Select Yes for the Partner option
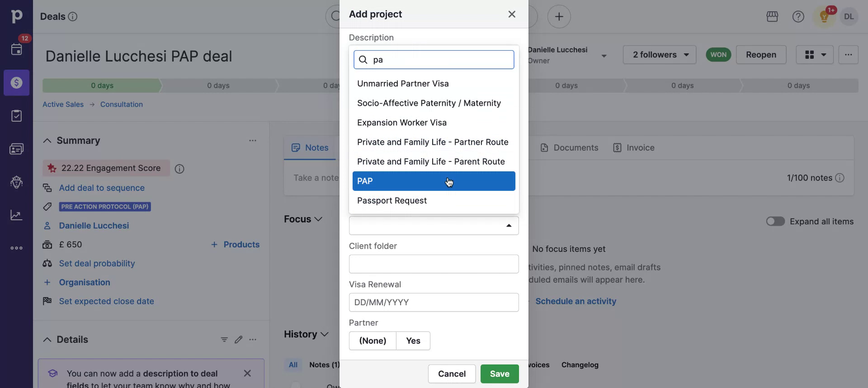Screen dimensions: 868x388 (413, 341)
